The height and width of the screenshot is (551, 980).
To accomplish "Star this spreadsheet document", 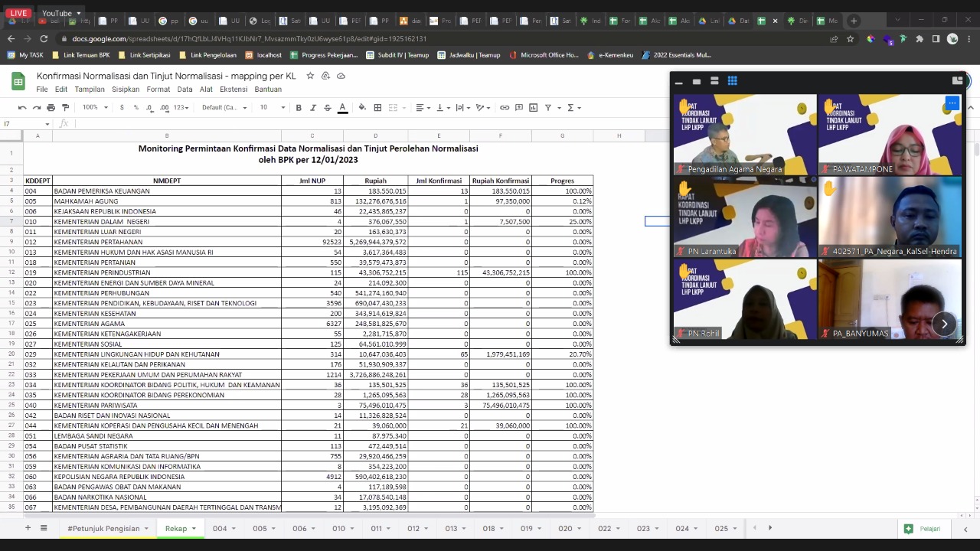I will (310, 76).
